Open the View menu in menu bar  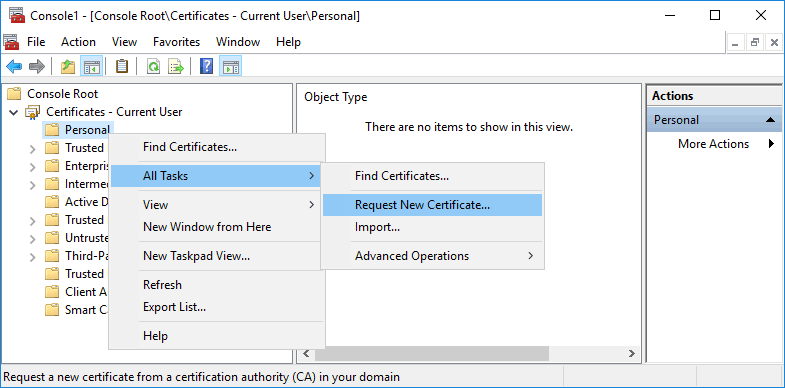click(124, 42)
